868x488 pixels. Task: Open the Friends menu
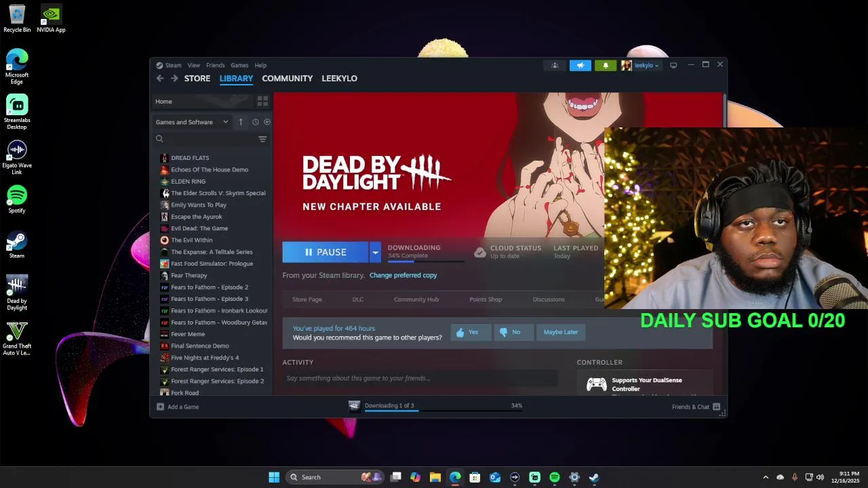[216, 66]
